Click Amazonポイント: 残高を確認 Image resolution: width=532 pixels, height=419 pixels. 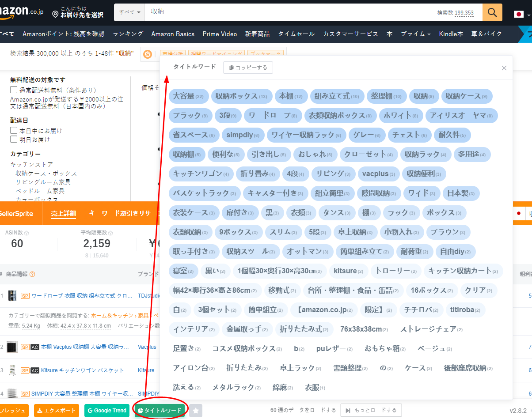coord(64,34)
